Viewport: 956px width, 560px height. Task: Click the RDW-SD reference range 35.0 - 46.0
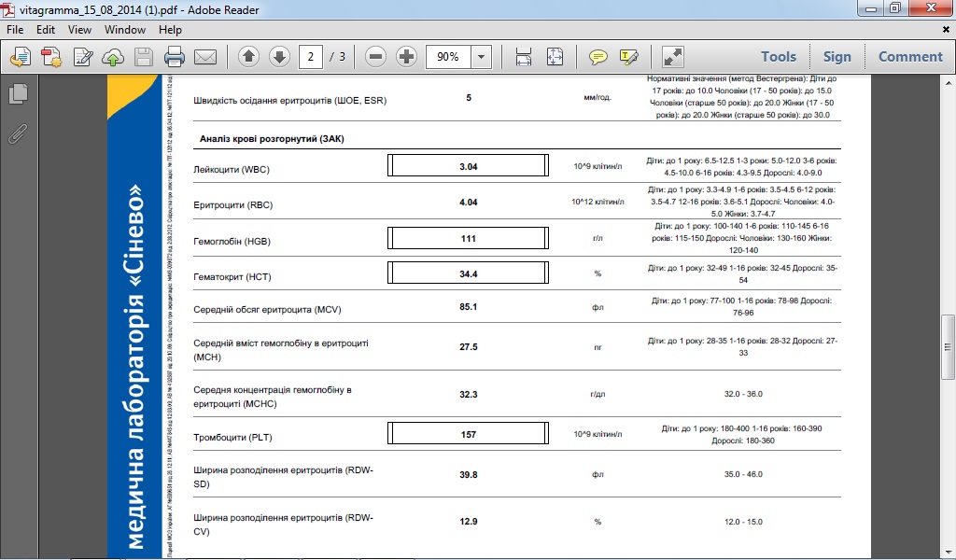click(x=743, y=474)
